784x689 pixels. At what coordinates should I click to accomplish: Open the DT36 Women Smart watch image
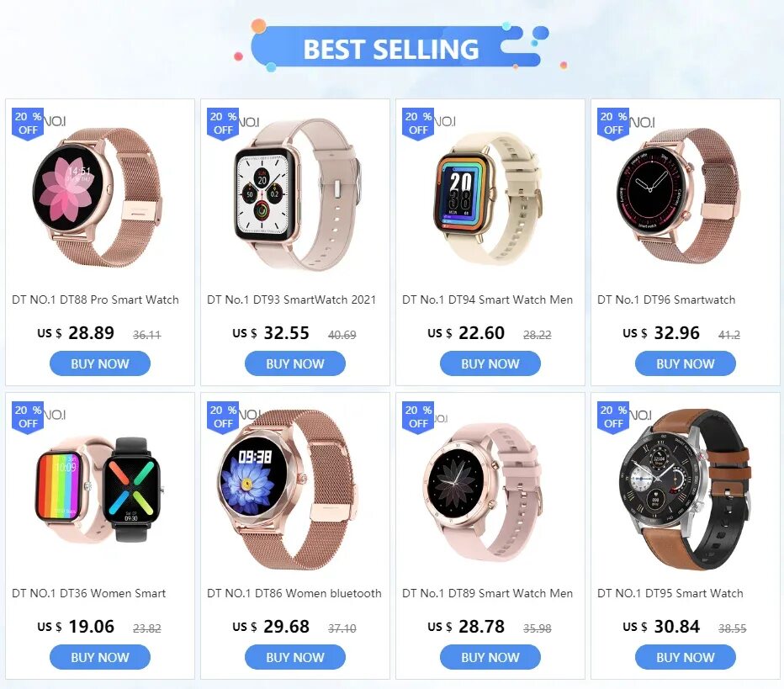(x=99, y=488)
